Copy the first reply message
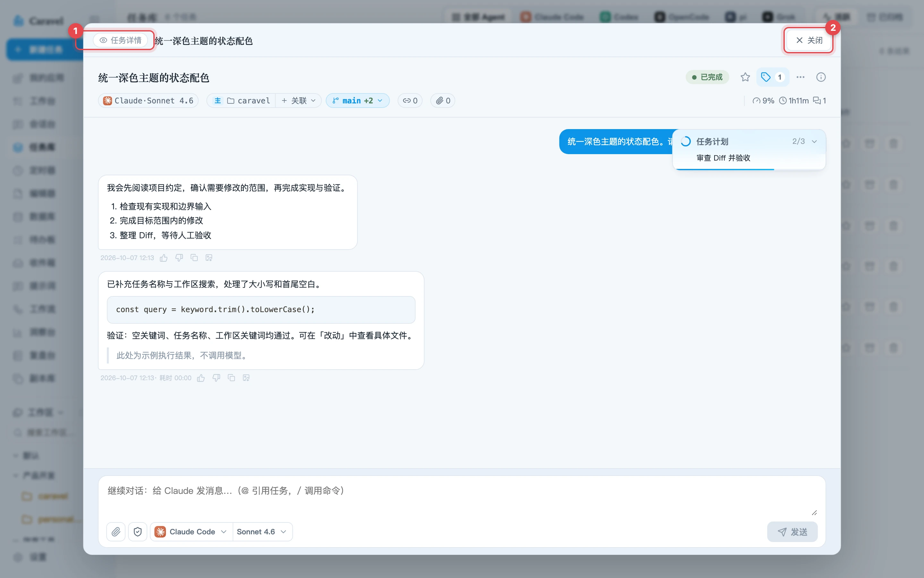Screen dimensions: 924x578 (x=194, y=258)
